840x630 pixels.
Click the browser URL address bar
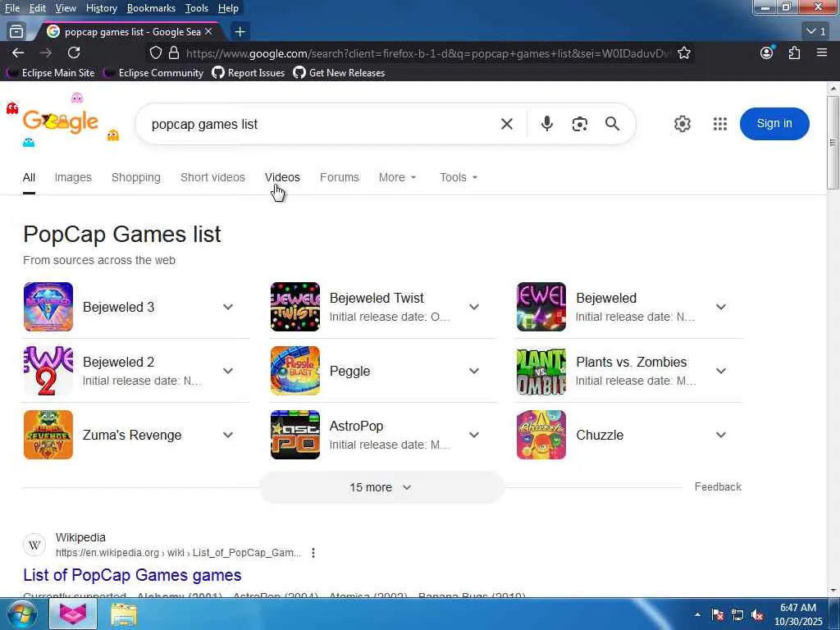coord(427,53)
